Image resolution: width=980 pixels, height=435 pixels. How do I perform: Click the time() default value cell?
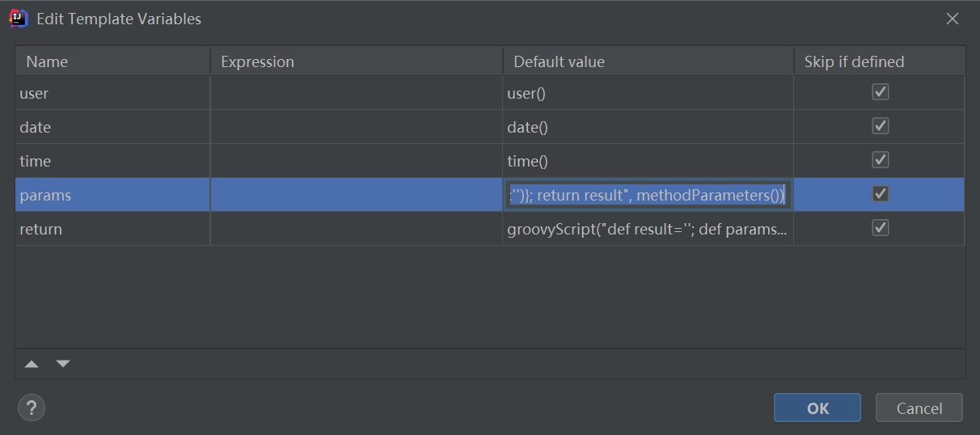pos(647,161)
